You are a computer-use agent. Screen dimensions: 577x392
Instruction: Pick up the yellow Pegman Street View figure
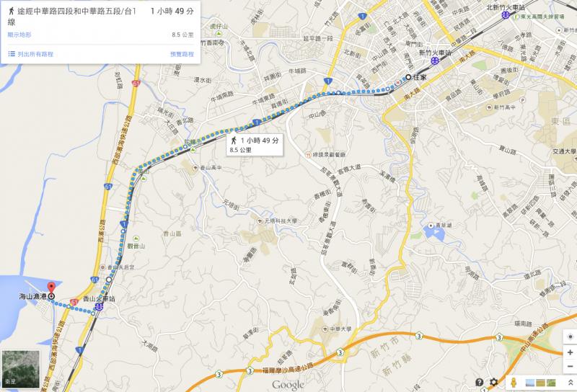pos(514,383)
